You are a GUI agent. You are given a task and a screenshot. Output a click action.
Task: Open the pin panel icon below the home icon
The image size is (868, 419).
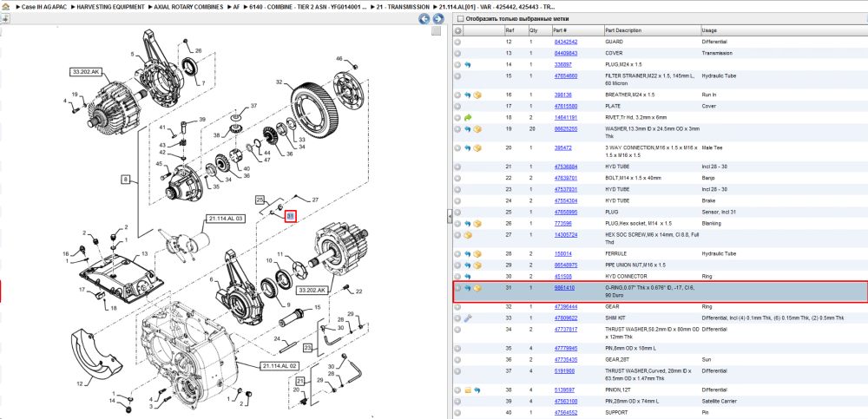click(x=5, y=18)
